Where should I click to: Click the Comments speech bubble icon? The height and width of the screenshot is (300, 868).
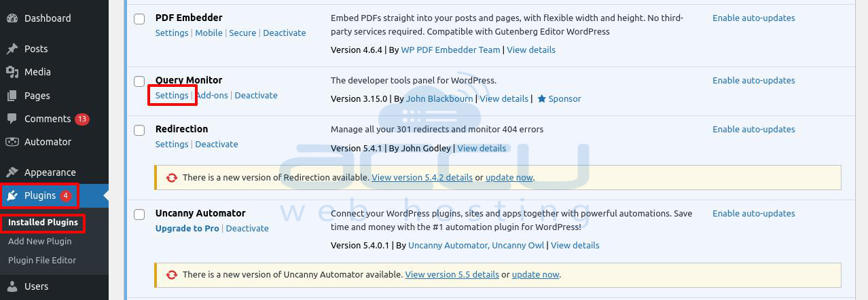(x=12, y=119)
